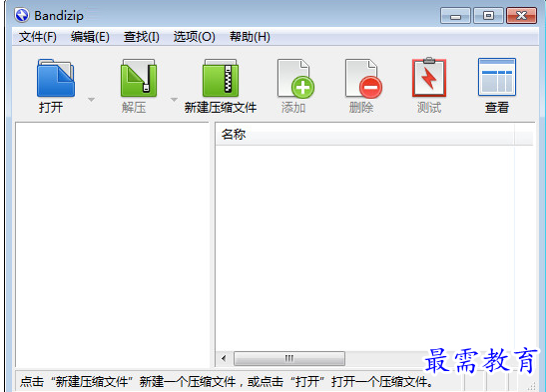Click the empty folder tree pane

112,244
